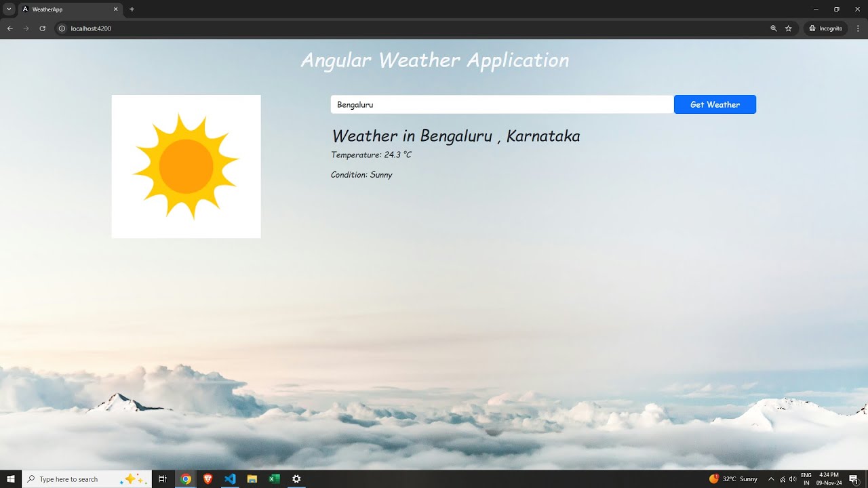Click the ENG IN language indicator
This screenshot has height=488, width=868.
(806, 479)
